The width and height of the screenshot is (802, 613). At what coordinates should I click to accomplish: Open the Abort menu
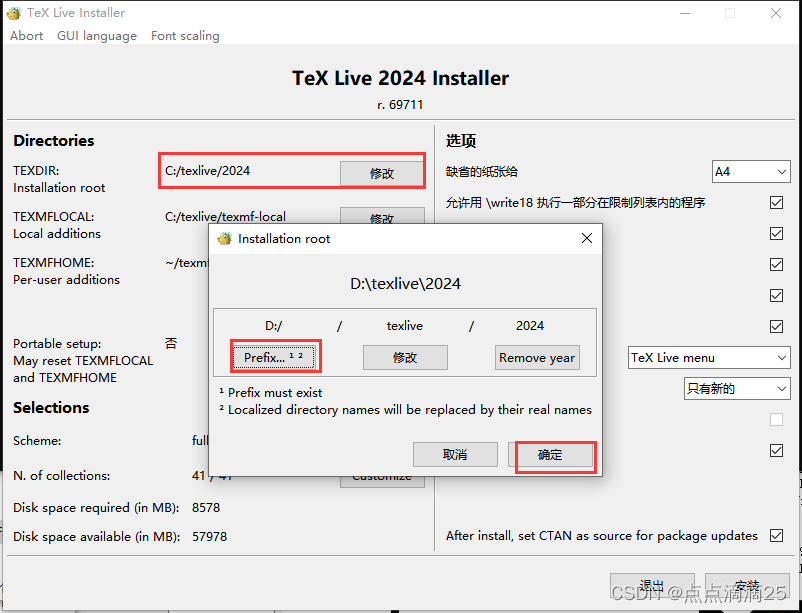[x=27, y=36]
